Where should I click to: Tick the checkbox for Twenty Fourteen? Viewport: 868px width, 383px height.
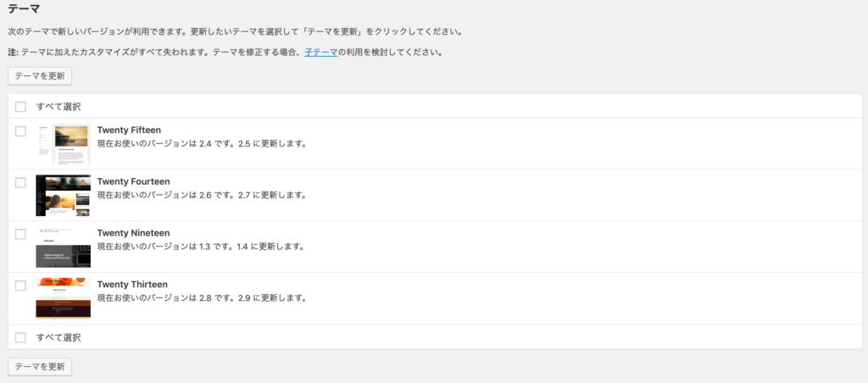[20, 183]
